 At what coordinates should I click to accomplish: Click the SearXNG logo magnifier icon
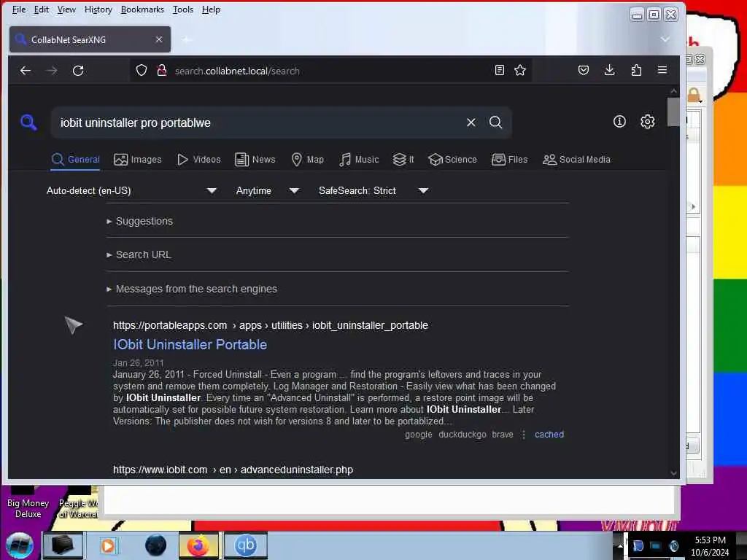pyautogui.click(x=28, y=122)
